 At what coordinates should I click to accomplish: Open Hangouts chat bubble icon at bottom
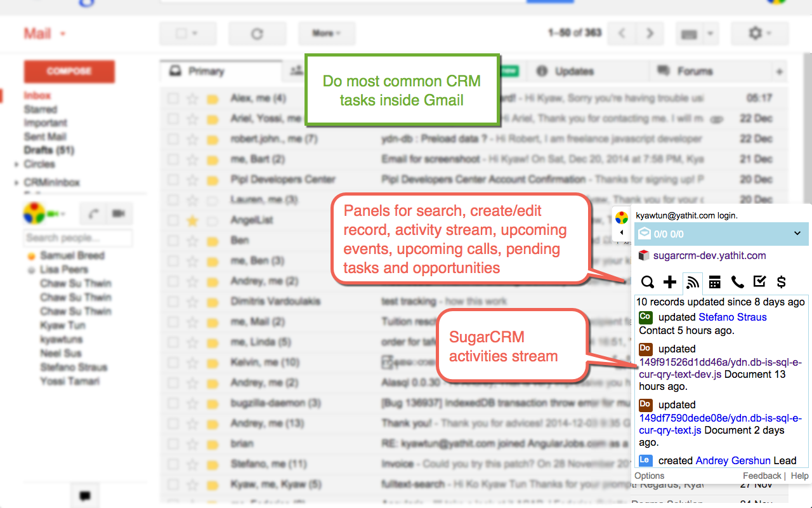pyautogui.click(x=84, y=496)
